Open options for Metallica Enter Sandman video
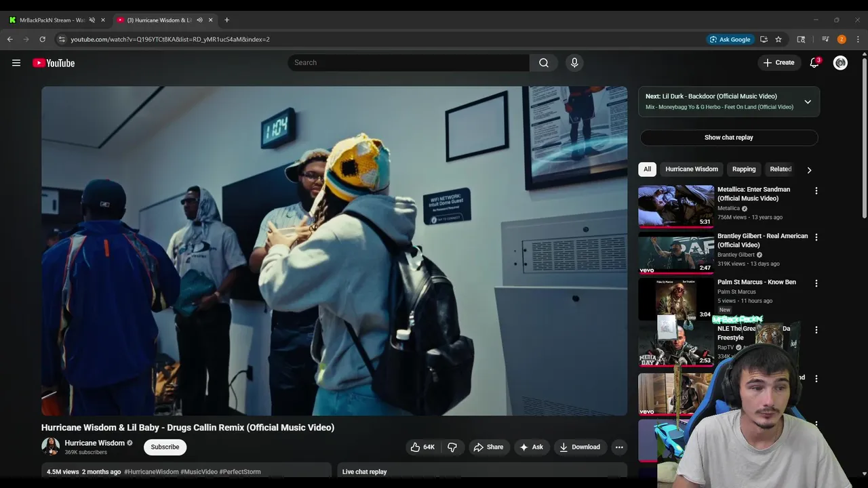868x488 pixels. click(x=816, y=191)
